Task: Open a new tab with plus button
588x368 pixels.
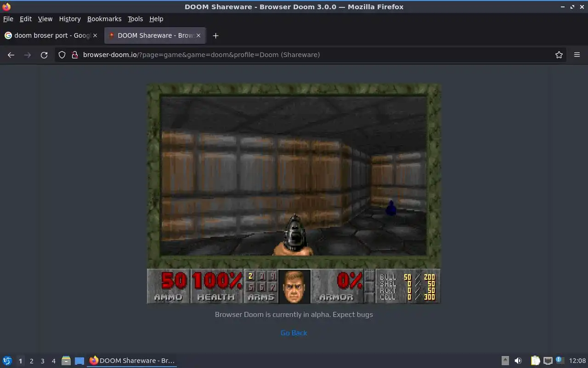Action: pyautogui.click(x=215, y=35)
